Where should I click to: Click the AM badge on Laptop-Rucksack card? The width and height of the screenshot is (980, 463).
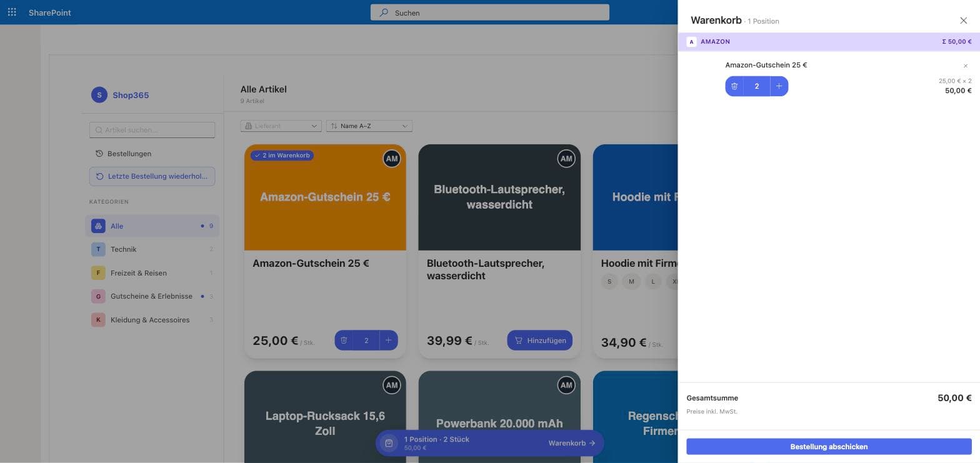tap(391, 386)
